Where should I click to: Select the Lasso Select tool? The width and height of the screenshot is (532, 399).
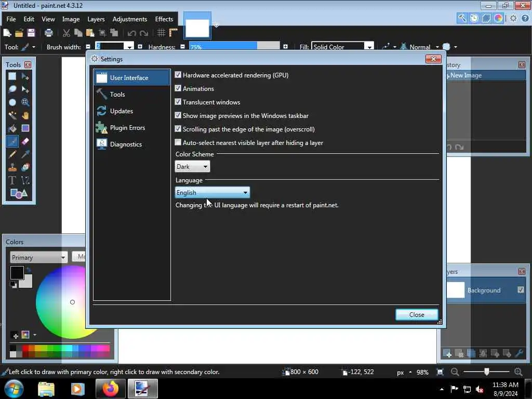[12, 89]
